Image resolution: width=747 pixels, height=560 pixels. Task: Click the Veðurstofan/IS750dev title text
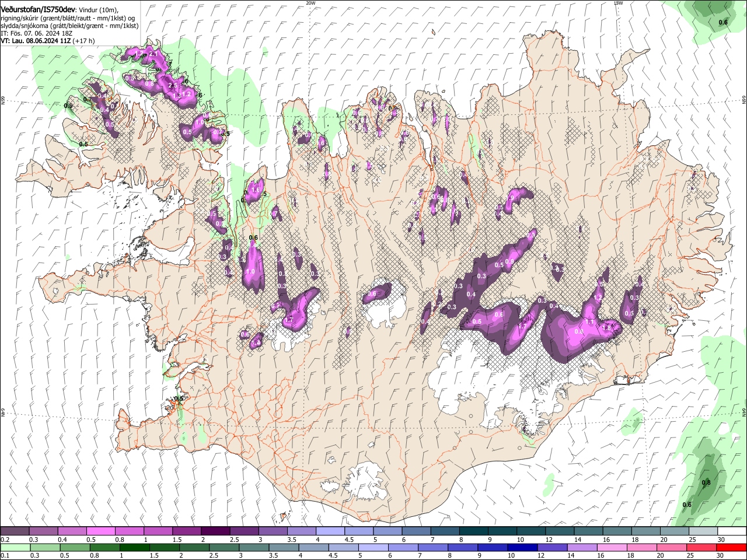pyautogui.click(x=38, y=9)
